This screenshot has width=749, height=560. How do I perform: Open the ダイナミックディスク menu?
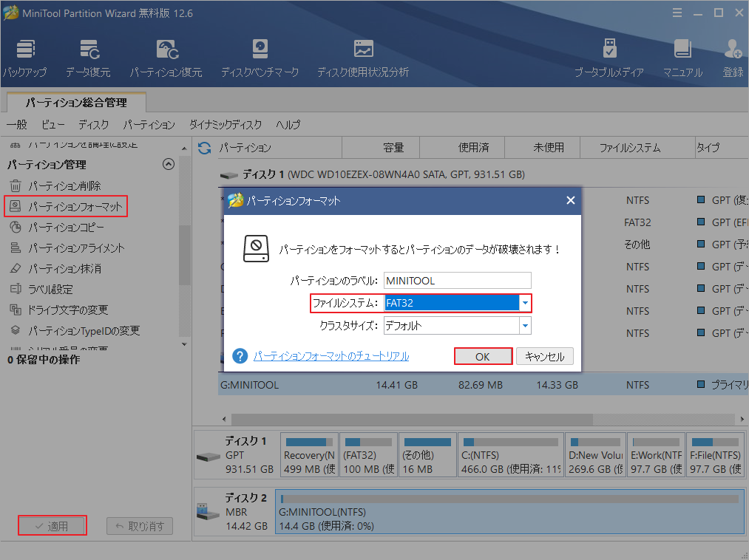pyautogui.click(x=225, y=125)
